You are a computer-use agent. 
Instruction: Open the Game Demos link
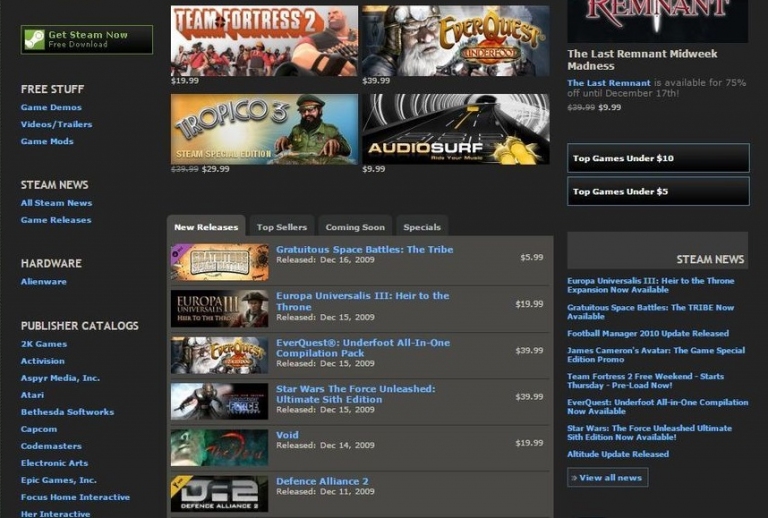click(x=51, y=107)
